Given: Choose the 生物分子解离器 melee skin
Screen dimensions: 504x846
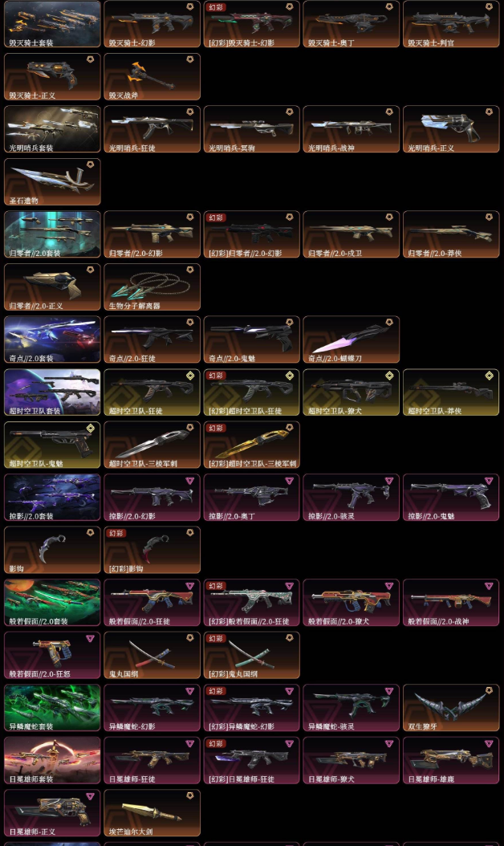Looking at the screenshot, I should (152, 287).
